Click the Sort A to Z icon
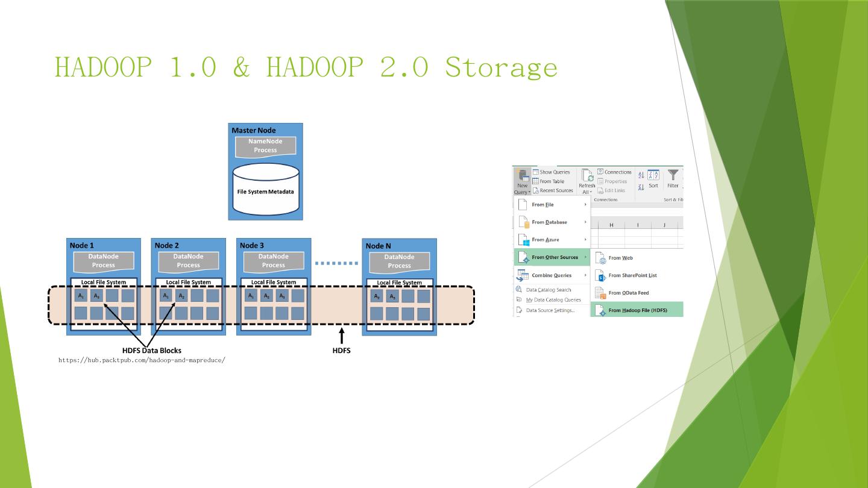The image size is (868, 488). [641, 175]
